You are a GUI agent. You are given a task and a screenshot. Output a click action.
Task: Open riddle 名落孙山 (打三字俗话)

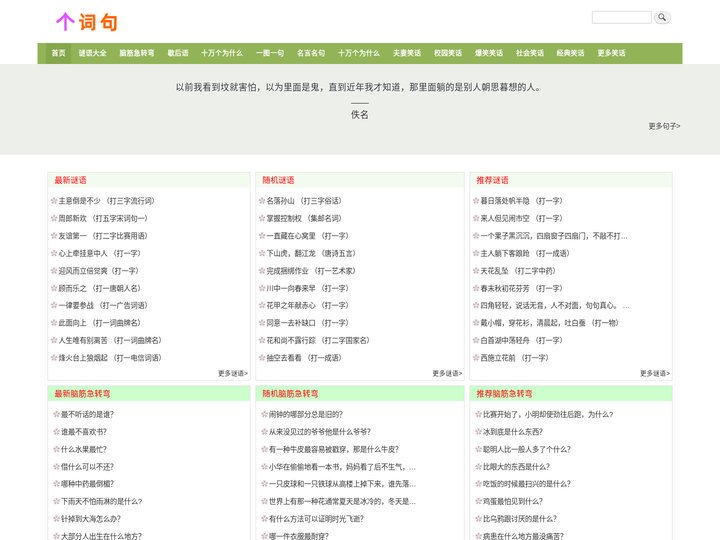(304, 201)
